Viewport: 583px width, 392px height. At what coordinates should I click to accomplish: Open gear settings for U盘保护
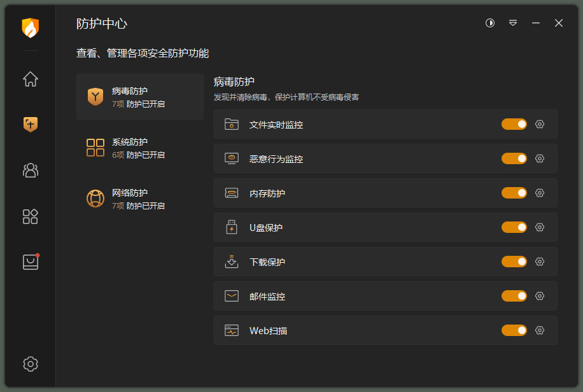(540, 227)
